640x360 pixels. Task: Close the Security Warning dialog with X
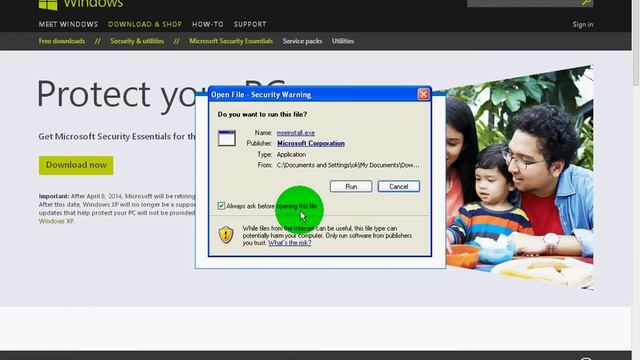pyautogui.click(x=423, y=94)
